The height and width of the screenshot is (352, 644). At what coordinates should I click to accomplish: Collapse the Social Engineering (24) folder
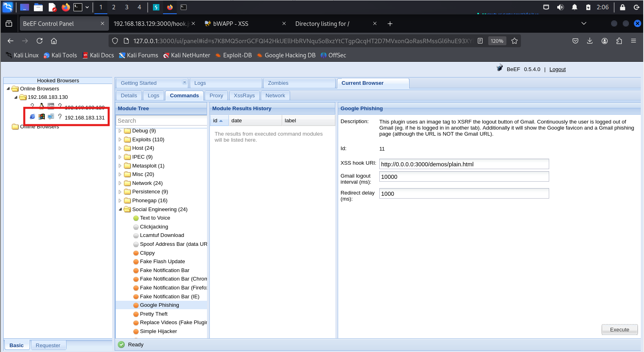(x=120, y=210)
